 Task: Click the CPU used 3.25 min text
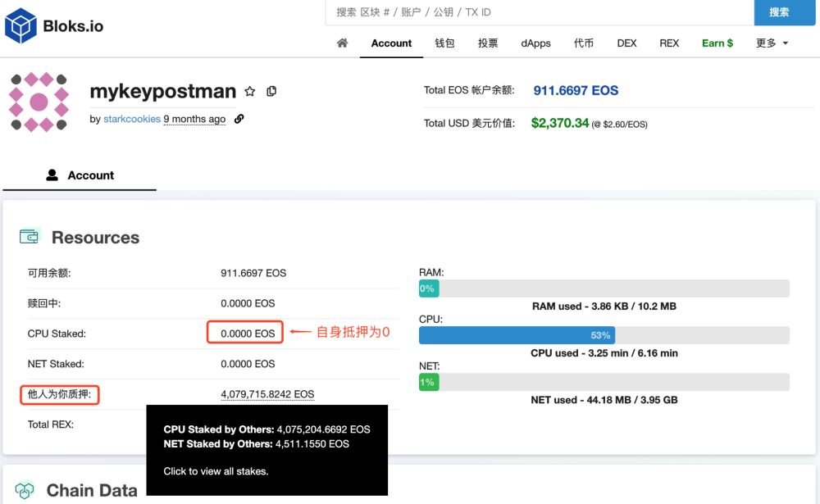click(x=604, y=353)
